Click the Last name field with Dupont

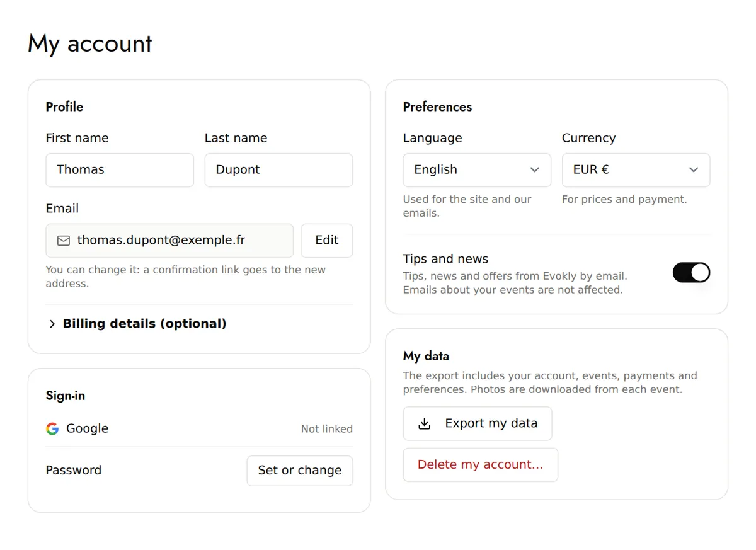point(278,170)
